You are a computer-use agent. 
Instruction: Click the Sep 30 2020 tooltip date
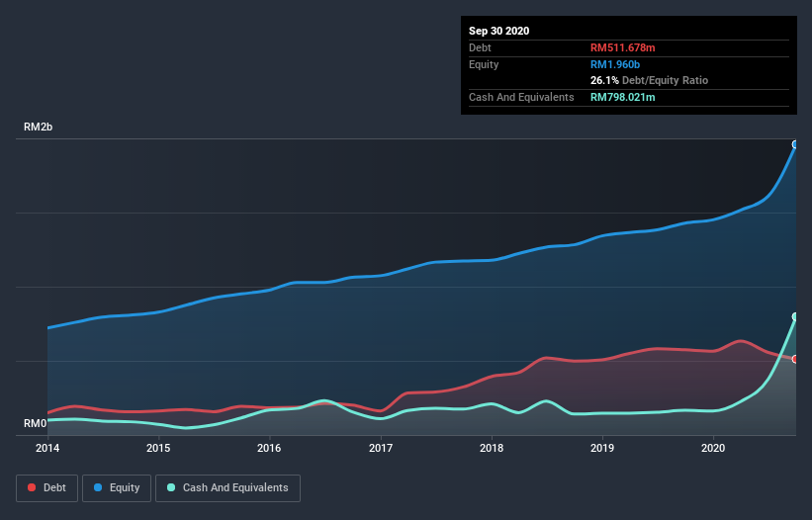(x=498, y=31)
